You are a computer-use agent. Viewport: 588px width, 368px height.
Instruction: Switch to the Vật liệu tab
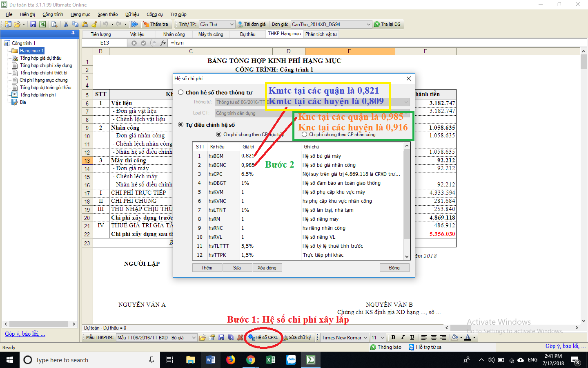137,34
